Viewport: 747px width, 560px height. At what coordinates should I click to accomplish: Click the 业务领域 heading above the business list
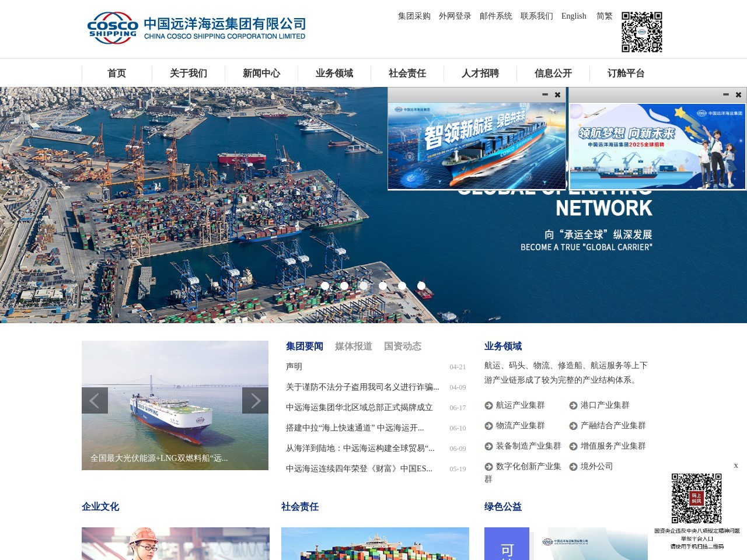coord(503,346)
